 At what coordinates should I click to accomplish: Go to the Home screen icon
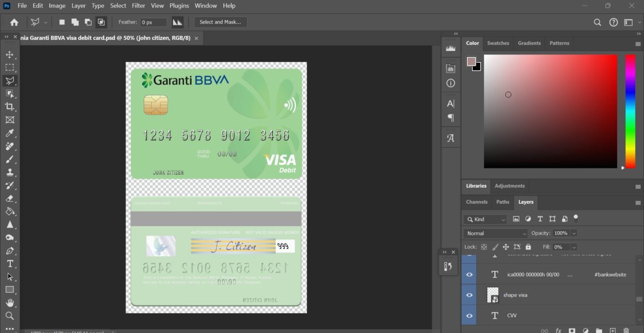[14, 22]
